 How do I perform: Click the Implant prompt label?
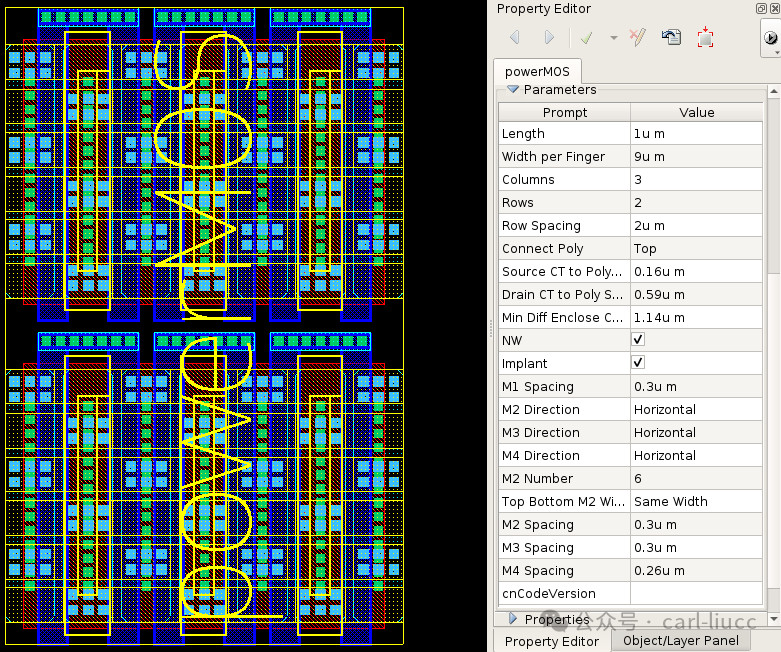[524, 364]
